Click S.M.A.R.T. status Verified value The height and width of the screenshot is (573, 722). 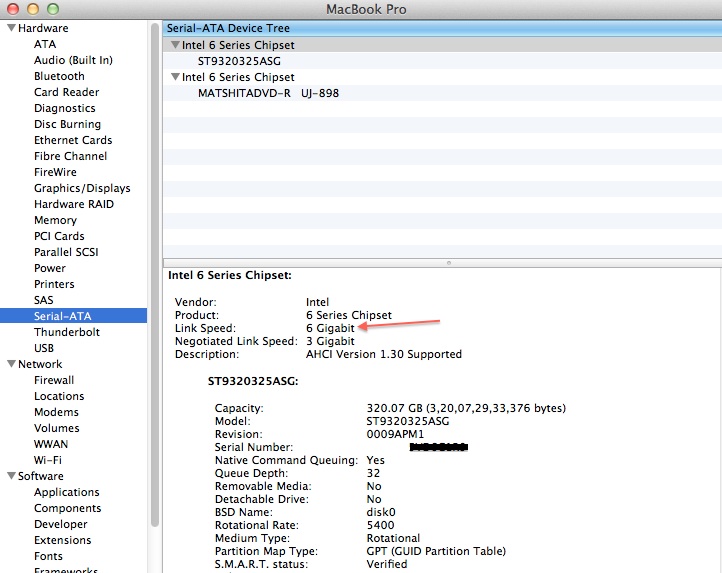point(387,564)
